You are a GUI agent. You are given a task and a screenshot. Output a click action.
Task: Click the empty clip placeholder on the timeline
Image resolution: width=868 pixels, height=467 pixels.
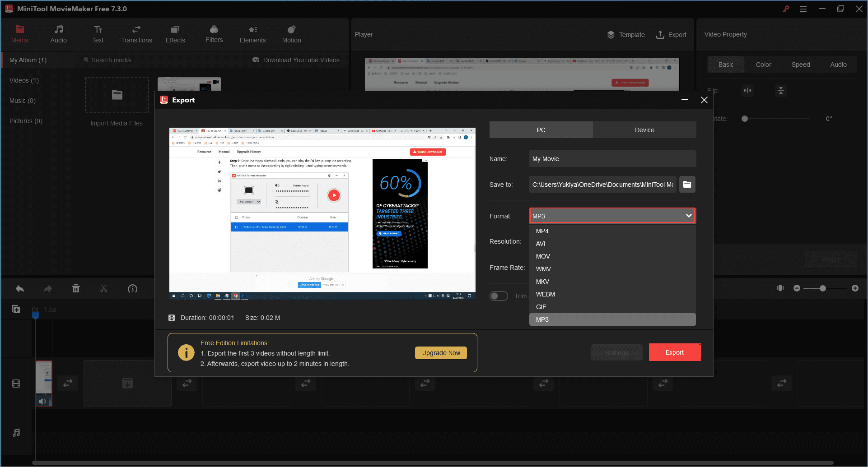(127, 383)
